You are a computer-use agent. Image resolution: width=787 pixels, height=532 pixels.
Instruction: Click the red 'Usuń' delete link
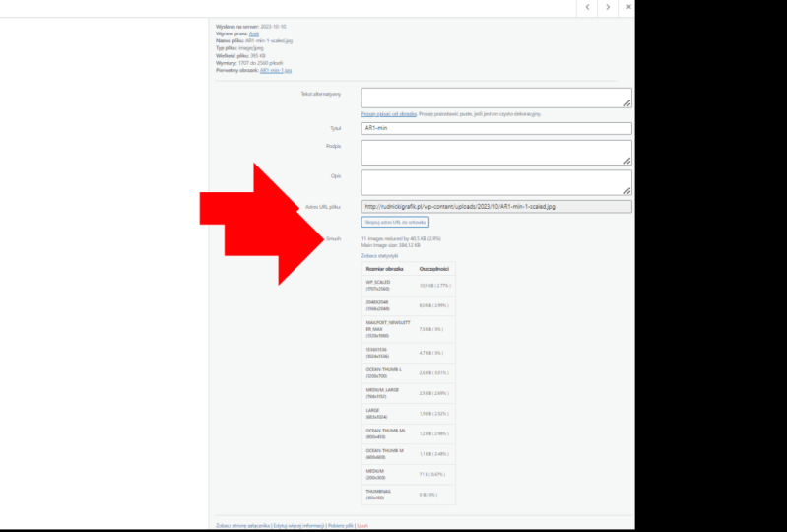(x=362, y=525)
